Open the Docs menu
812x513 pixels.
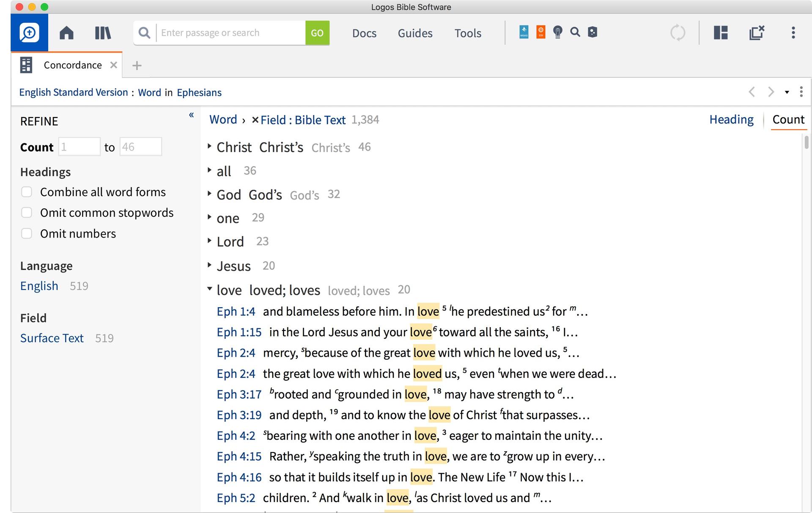(364, 33)
